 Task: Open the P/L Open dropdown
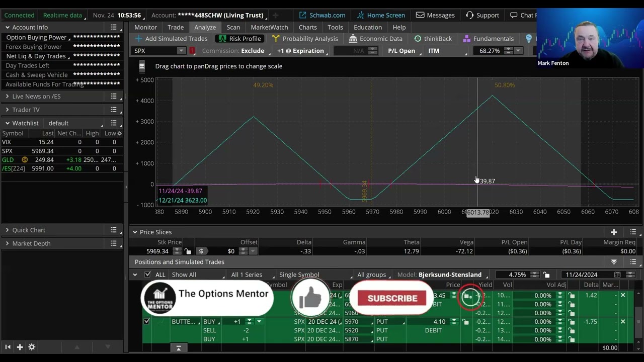click(x=403, y=51)
